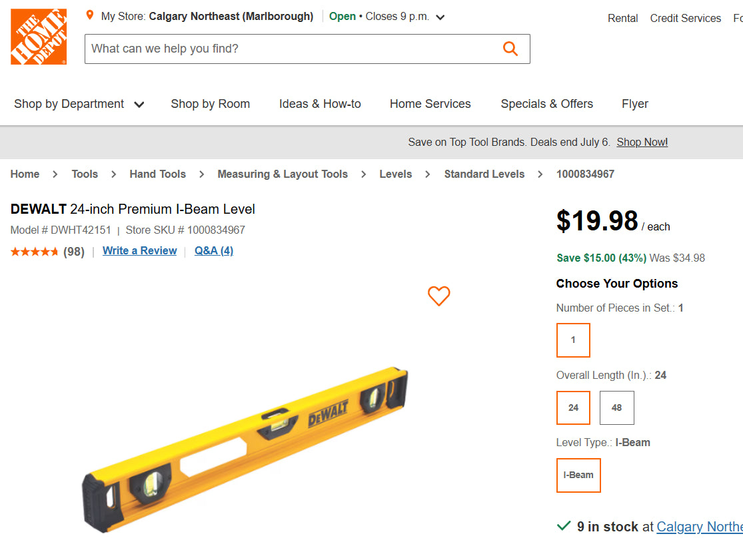The image size is (743, 560).
Task: Click the Shop Now! promo link
Action: click(642, 142)
